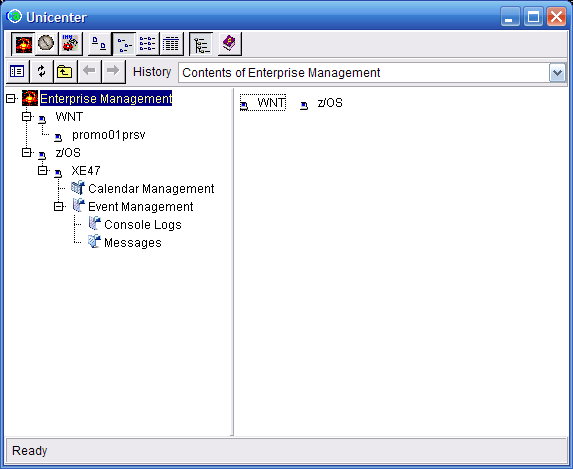
Task: Select WNT in the tree
Action: click(x=69, y=117)
